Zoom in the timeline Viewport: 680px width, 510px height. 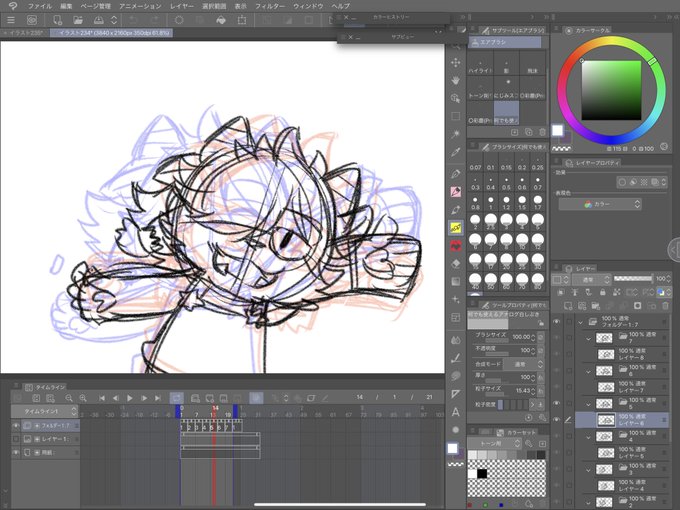tap(83, 398)
